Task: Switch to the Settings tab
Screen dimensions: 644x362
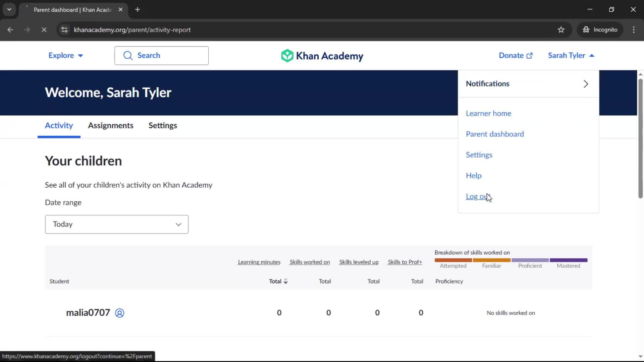Action: coord(163,126)
